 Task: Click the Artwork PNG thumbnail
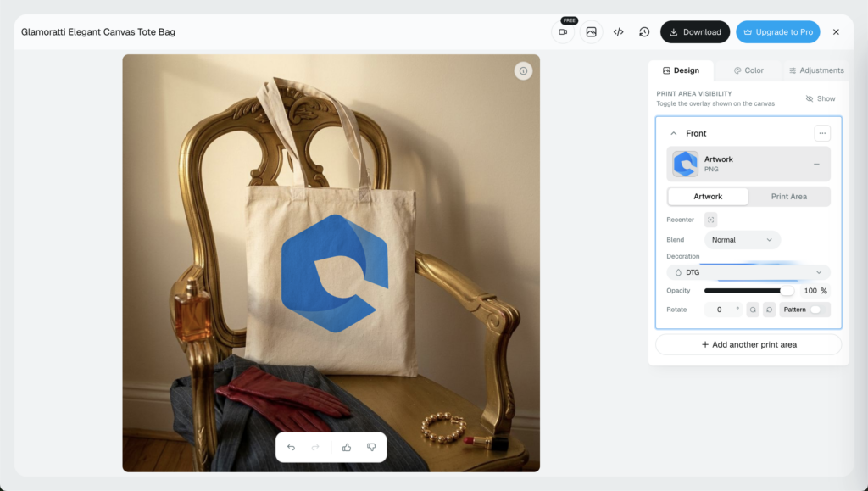point(685,164)
